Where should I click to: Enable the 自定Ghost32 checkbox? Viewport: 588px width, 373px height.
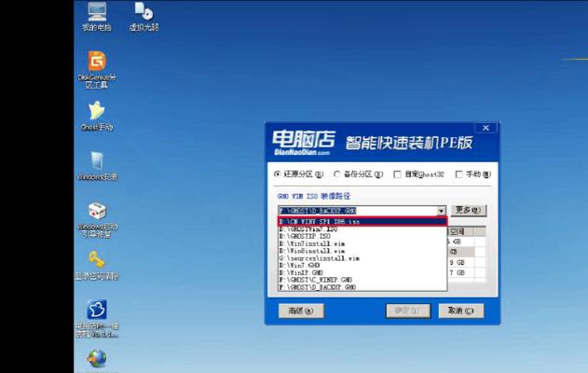coord(397,174)
